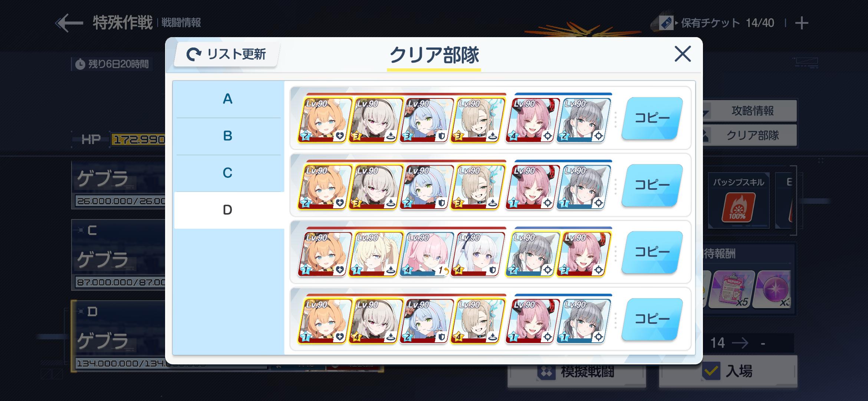Switch to difficulty tab C
The image size is (868, 401).
coord(228,173)
